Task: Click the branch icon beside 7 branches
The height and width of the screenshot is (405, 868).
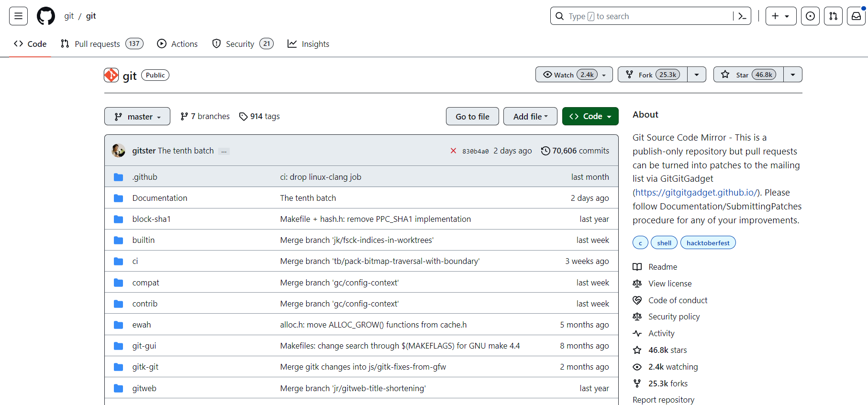Action: click(184, 116)
